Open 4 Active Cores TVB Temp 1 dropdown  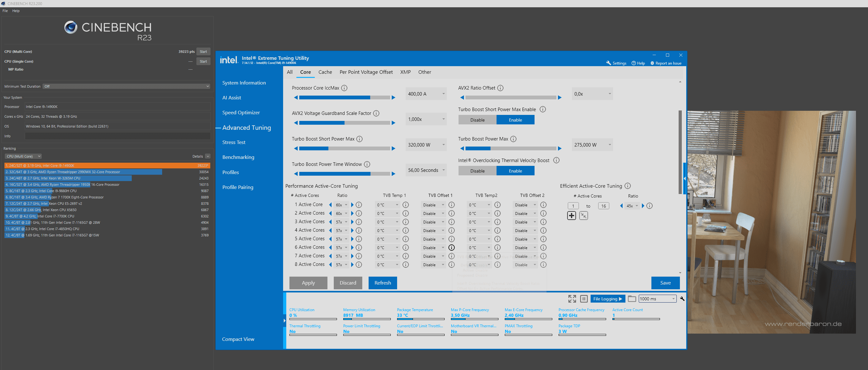[388, 231]
